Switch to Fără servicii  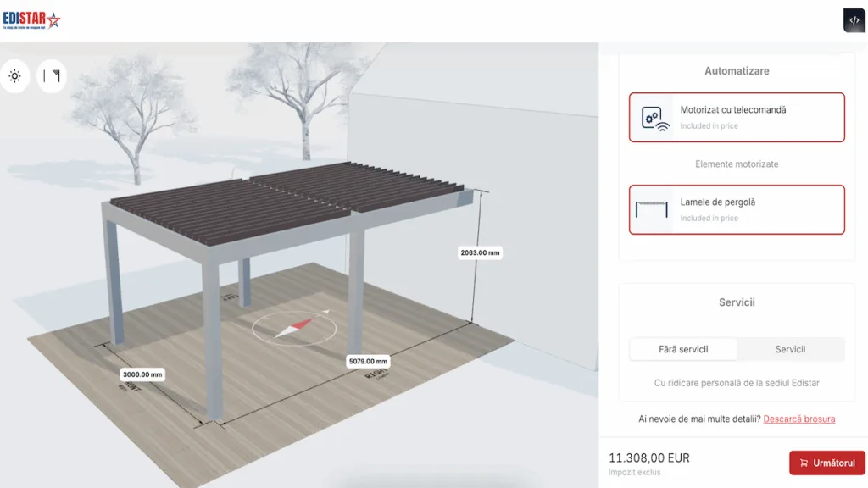coord(683,349)
